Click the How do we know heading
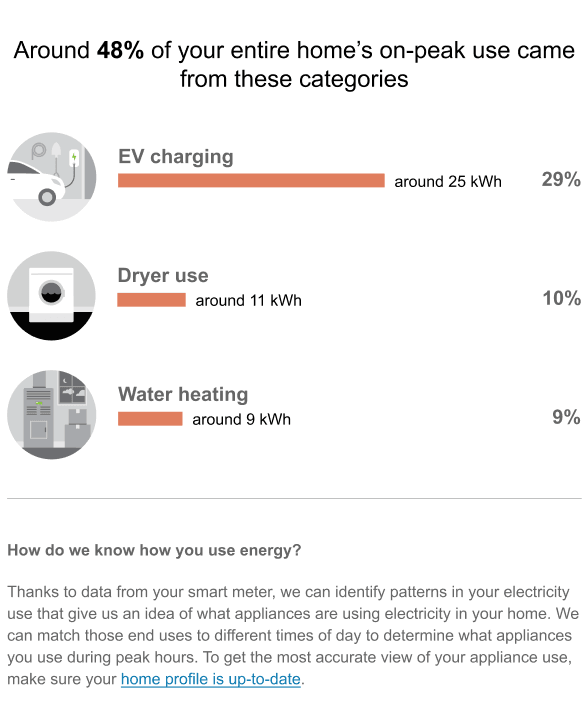The image size is (588, 725). click(154, 550)
